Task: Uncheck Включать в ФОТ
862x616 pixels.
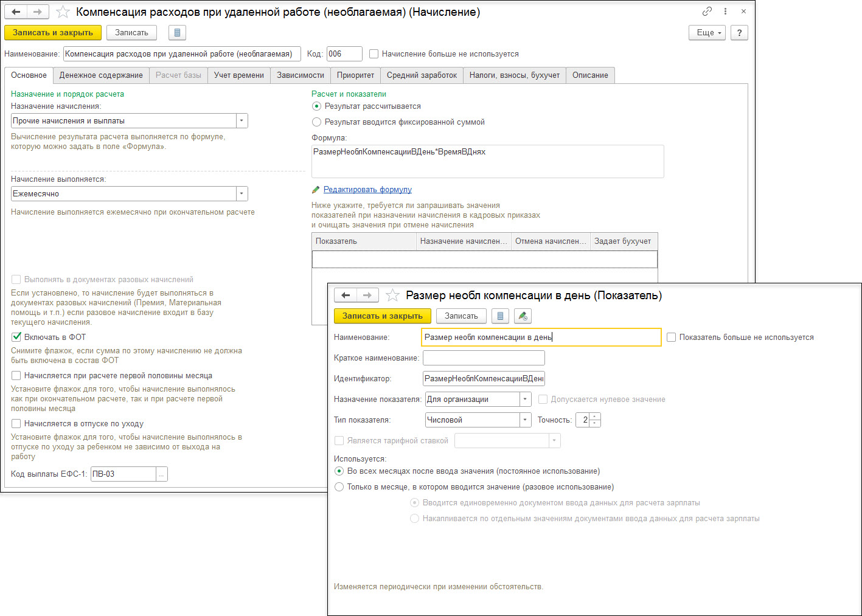Action: point(16,337)
